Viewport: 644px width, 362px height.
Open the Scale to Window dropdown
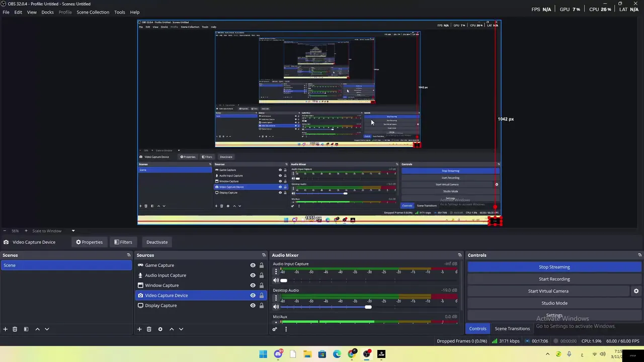coord(53,231)
